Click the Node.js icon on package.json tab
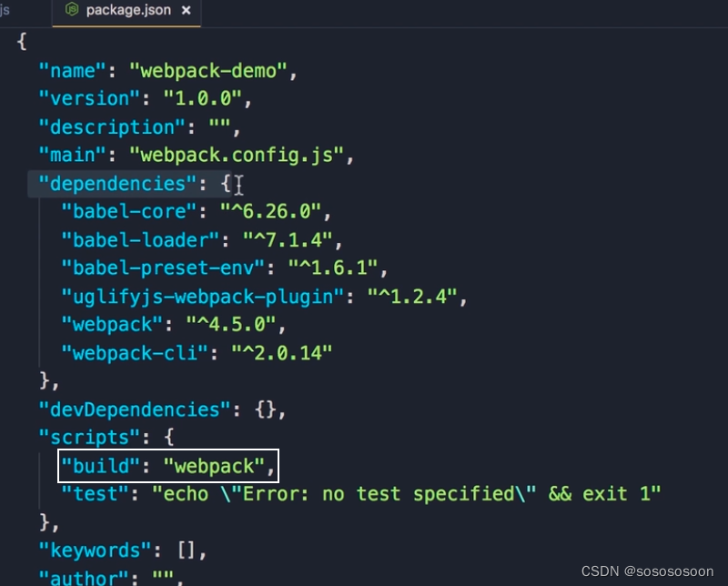This screenshot has width=728, height=586. (x=72, y=9)
